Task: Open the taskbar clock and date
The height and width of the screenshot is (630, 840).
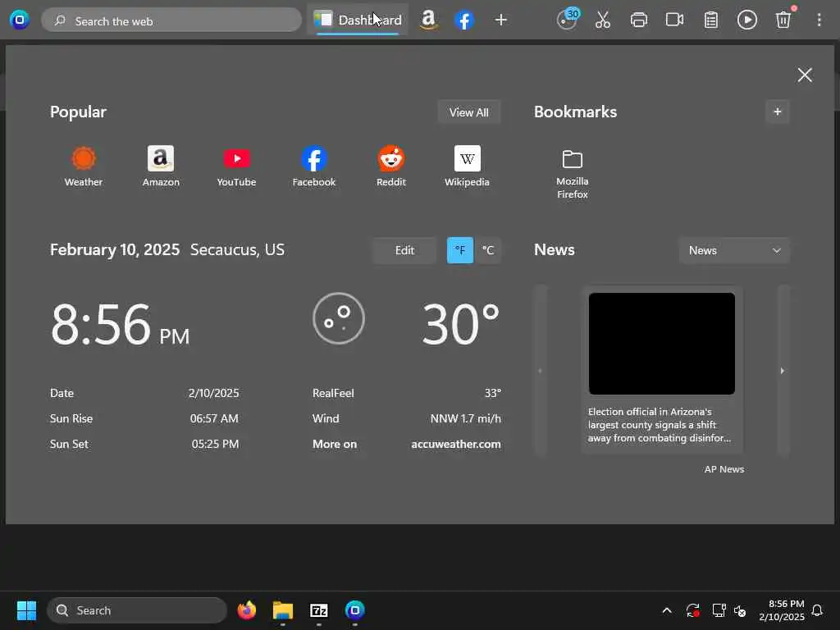Action: 782,610
